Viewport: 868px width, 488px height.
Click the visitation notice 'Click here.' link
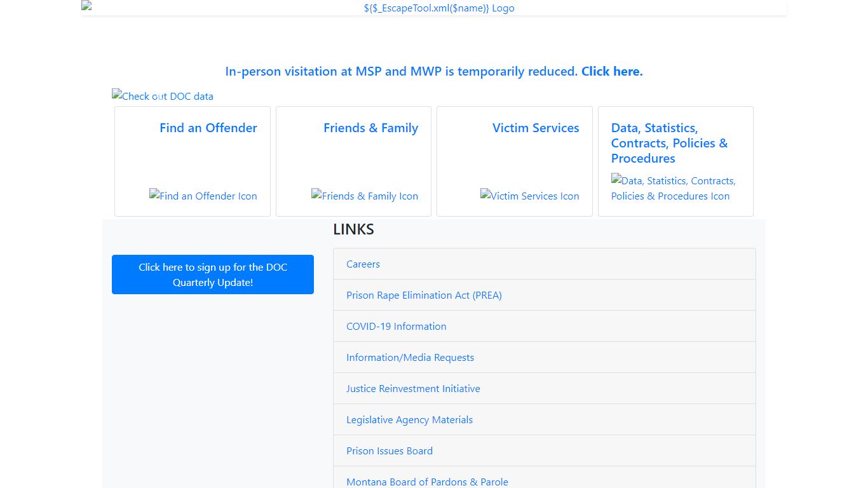[x=612, y=71]
